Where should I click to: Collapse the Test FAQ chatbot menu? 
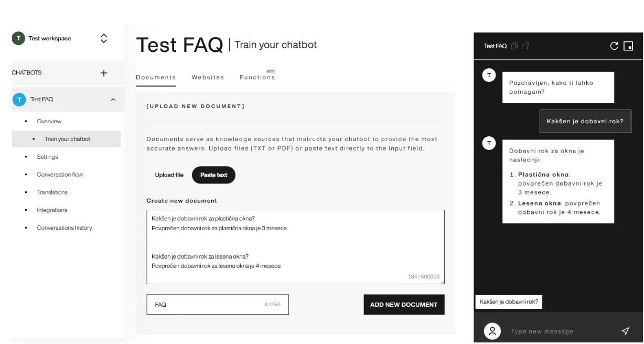click(x=113, y=100)
